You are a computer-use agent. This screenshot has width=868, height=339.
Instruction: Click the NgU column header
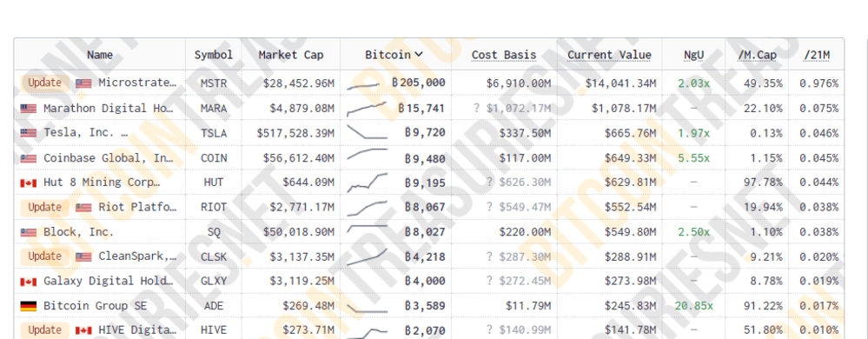693,55
